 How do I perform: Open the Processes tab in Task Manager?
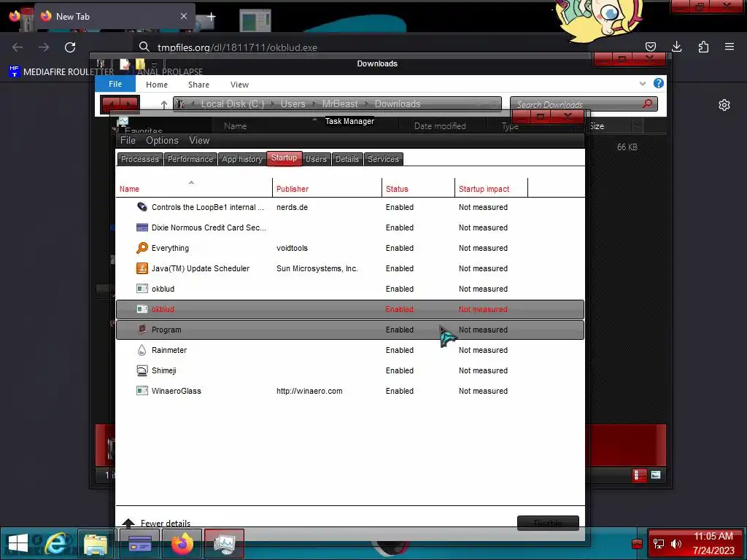point(139,159)
